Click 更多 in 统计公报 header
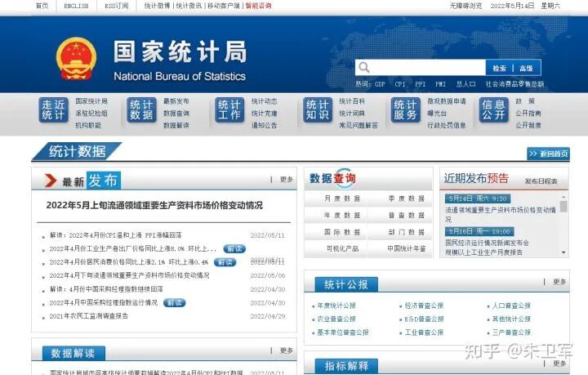Screen dimensions: 588x375 pos(559,282)
